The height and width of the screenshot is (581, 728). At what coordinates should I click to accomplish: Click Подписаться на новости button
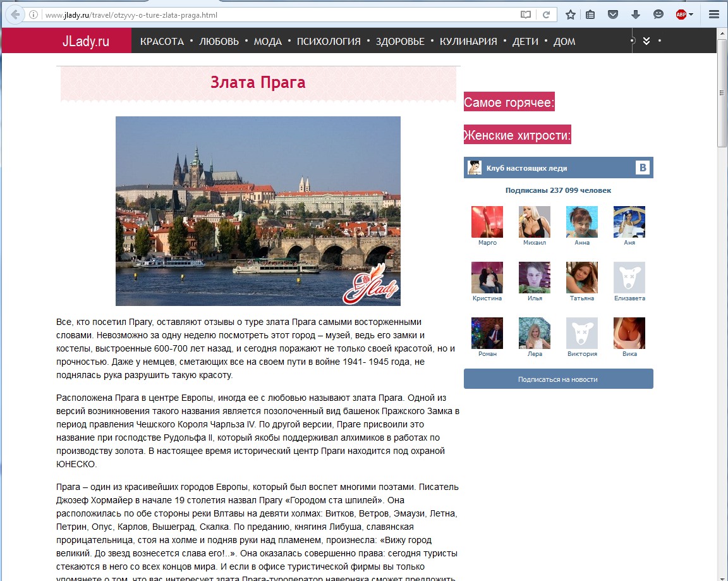[558, 379]
